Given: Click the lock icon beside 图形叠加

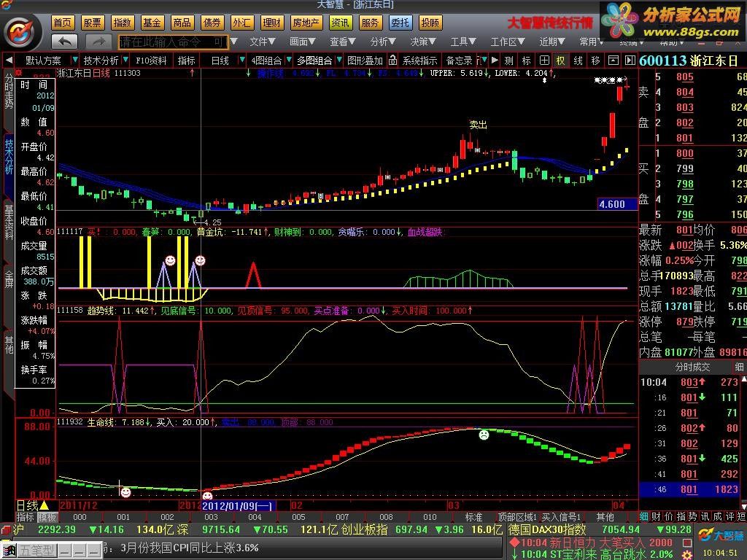Looking at the screenshot, I should coord(392,60).
